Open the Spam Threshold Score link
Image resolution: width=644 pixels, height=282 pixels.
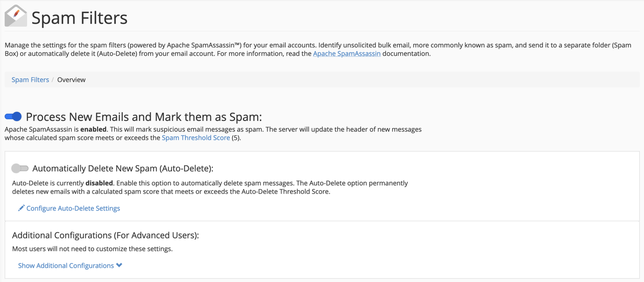tap(196, 138)
